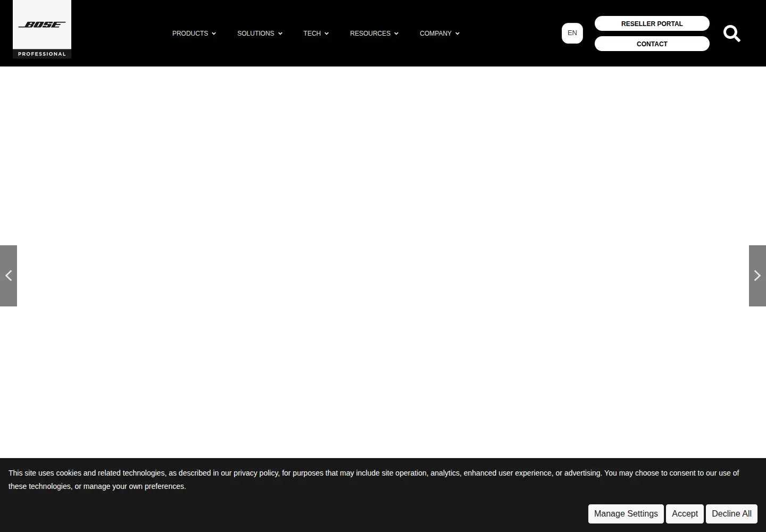This screenshot has height=532, width=766.
Task: Accept the cookie consent
Action: 685,514
